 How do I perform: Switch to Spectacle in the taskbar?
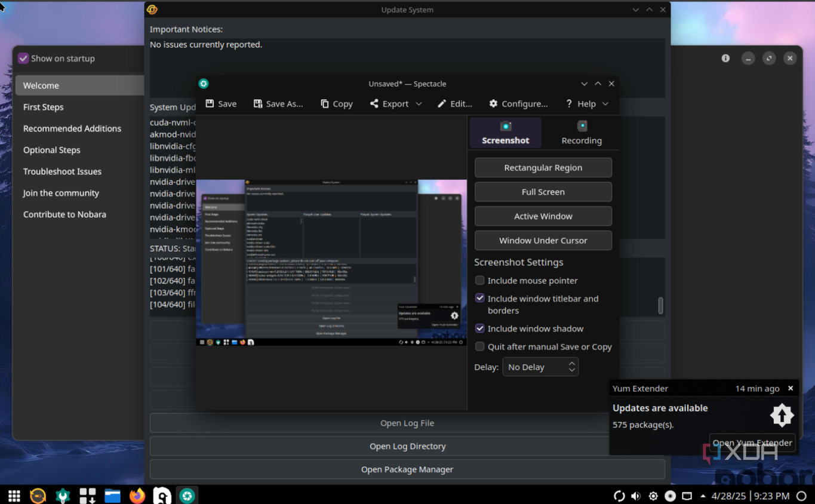pos(187,496)
